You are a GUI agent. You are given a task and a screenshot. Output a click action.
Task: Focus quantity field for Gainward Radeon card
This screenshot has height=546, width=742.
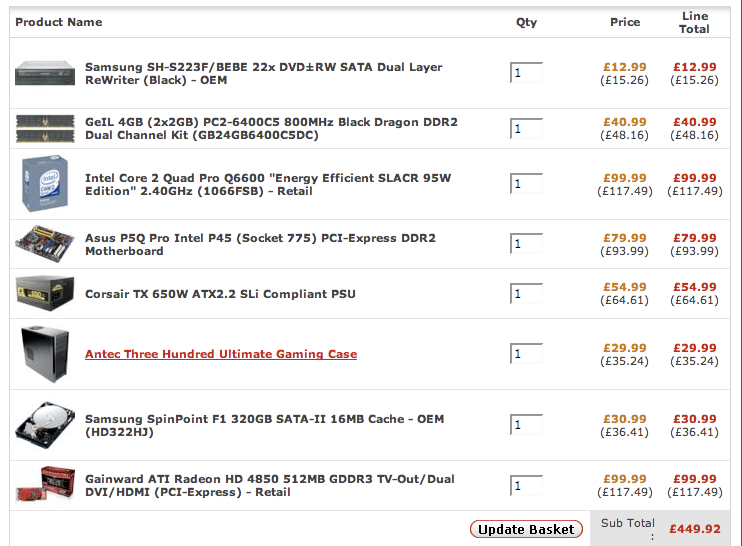click(x=526, y=486)
